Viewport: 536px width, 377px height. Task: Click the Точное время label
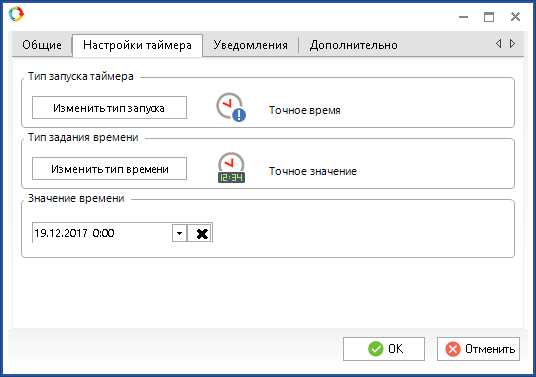tap(305, 110)
